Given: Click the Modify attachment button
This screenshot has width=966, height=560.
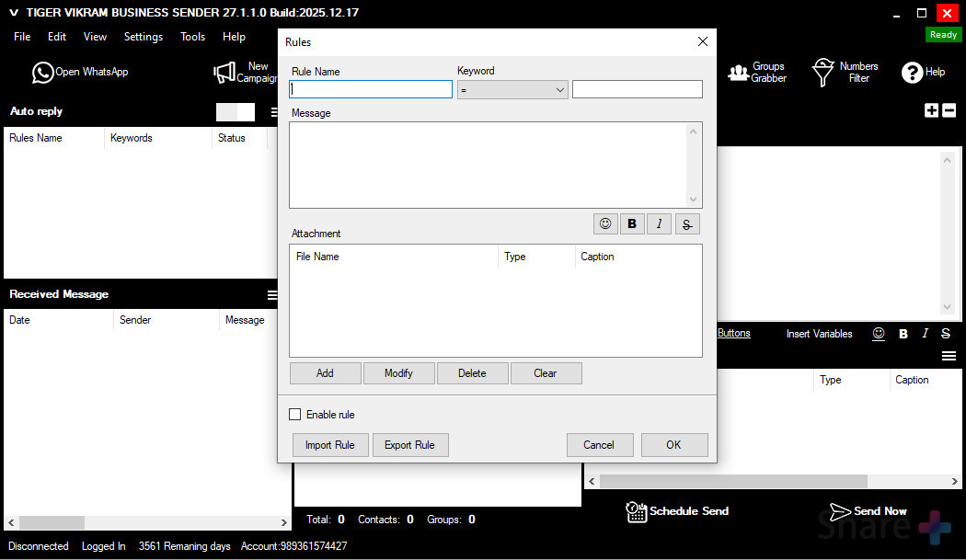Looking at the screenshot, I should point(398,373).
